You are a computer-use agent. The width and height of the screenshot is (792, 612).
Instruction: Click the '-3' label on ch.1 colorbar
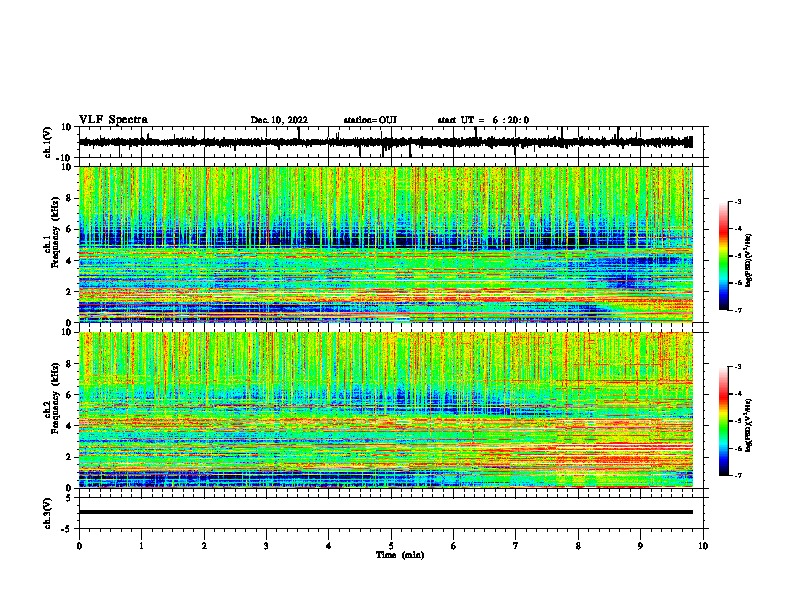pyautogui.click(x=737, y=202)
